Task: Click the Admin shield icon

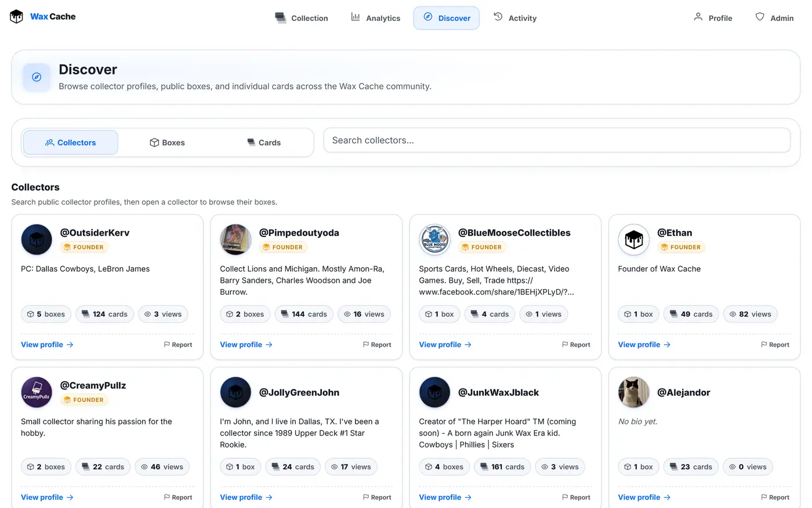Action: coord(760,17)
